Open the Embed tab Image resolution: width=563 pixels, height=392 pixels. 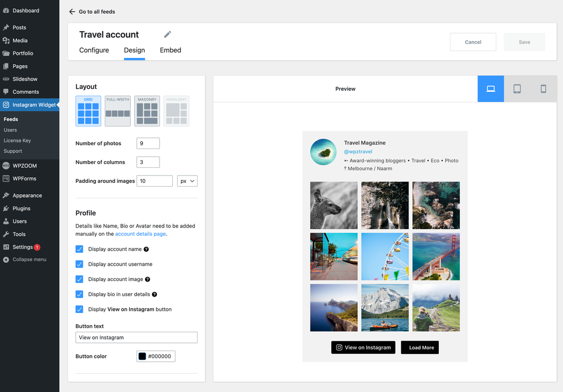(x=170, y=50)
